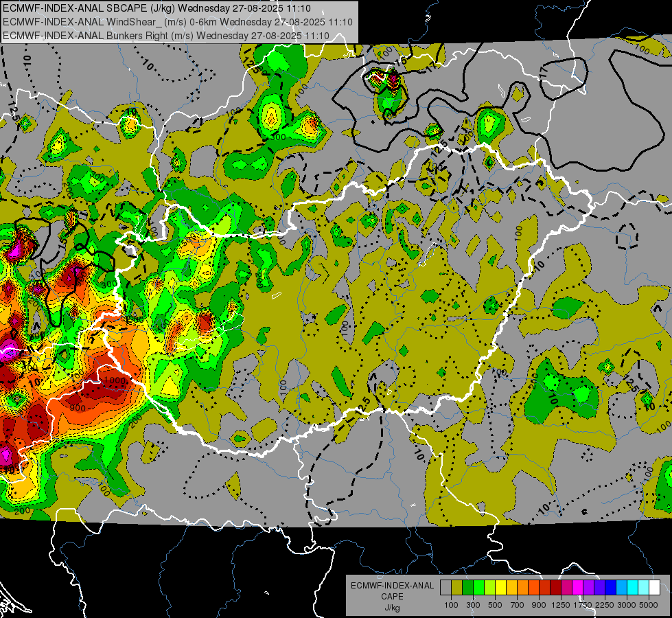This screenshot has width=672, height=618.
Task: Click the 1250 tick label in legend
Action: [561, 605]
